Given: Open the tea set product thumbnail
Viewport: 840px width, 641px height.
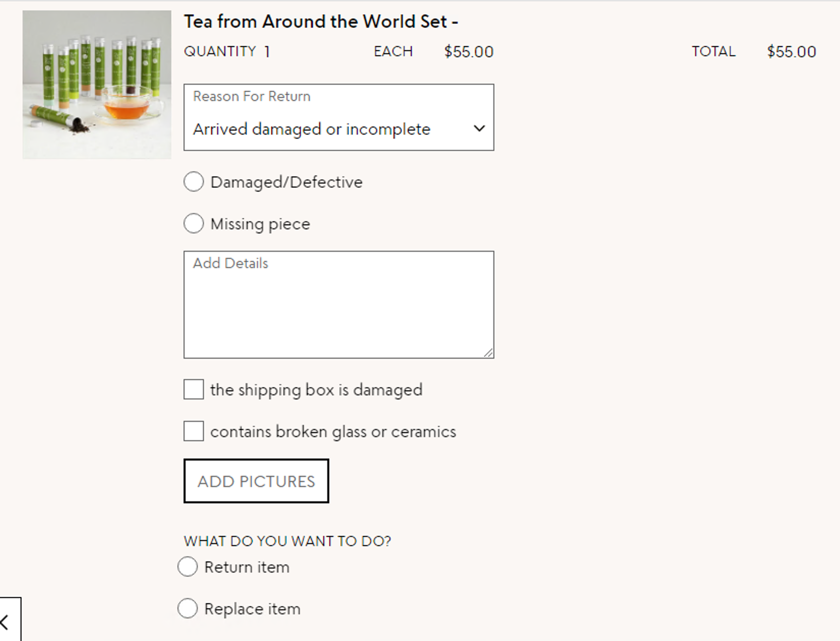Looking at the screenshot, I should 97,85.
